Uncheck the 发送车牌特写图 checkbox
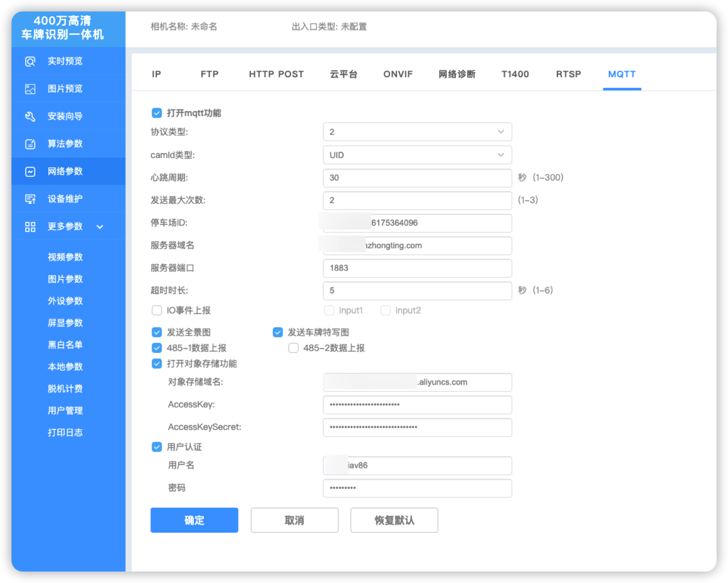The width and height of the screenshot is (728, 583). coord(278,332)
